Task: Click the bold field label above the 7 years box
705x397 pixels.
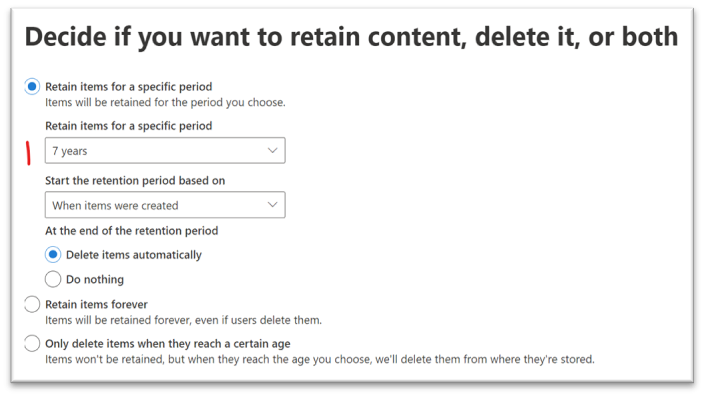Action: (x=129, y=126)
